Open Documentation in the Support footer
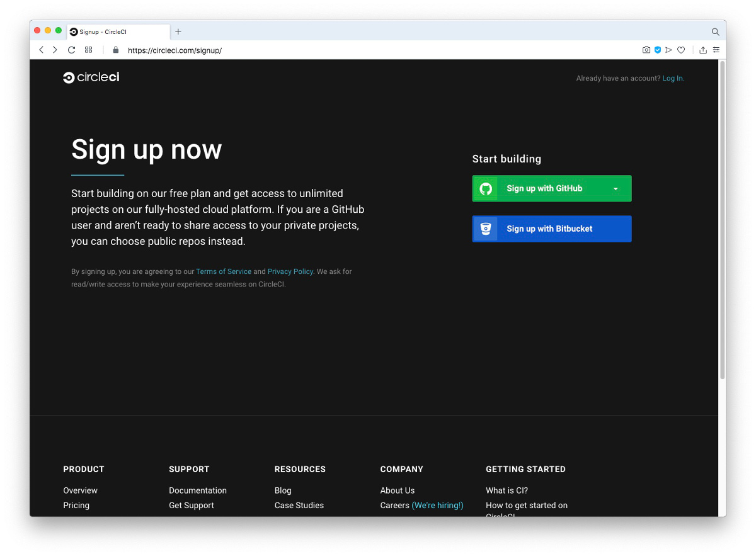The width and height of the screenshot is (756, 556). tap(198, 491)
